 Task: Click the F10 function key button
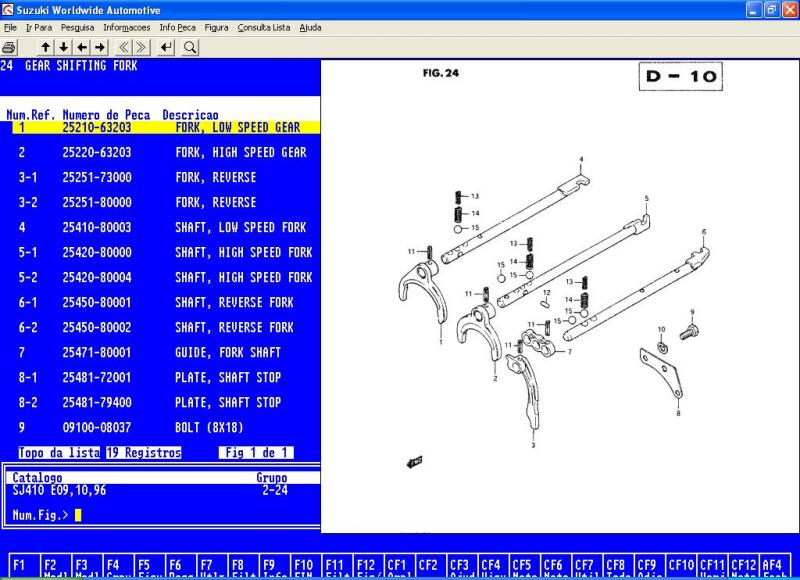pos(307,565)
